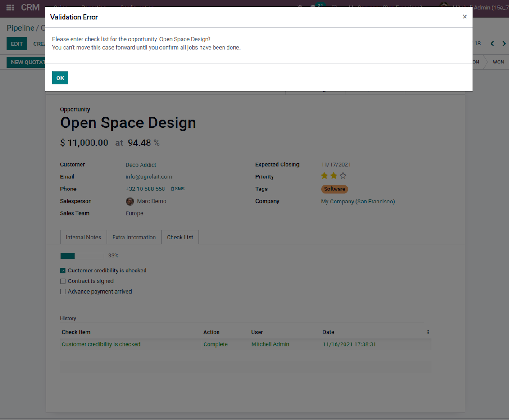This screenshot has height=420, width=509.
Task: Click Expected Closing date 11/17/2021
Action: pos(336,164)
